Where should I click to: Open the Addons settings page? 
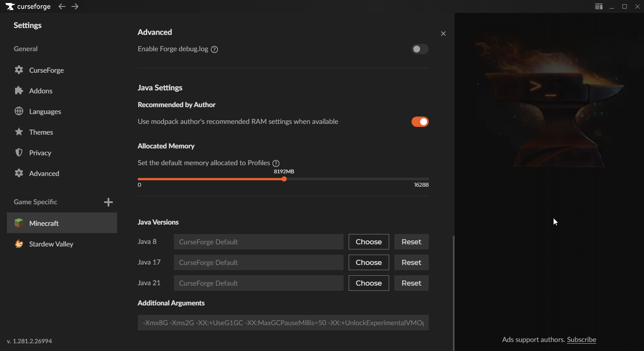click(x=62, y=91)
